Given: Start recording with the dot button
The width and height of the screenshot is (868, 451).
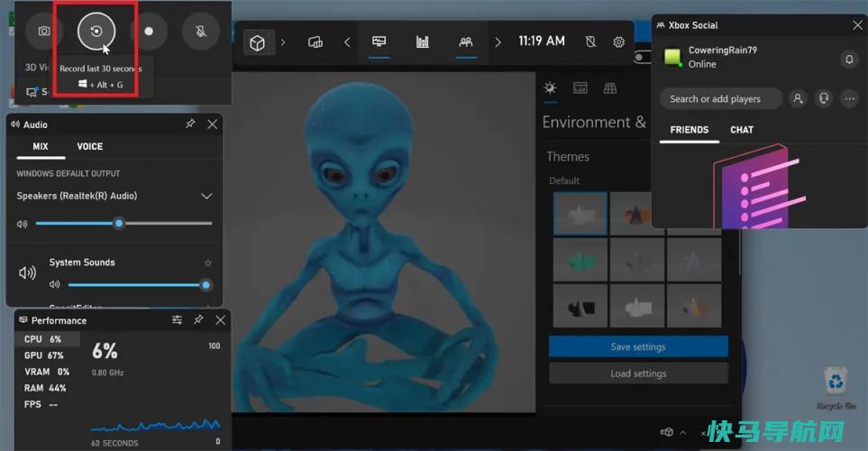Looking at the screenshot, I should click(149, 31).
